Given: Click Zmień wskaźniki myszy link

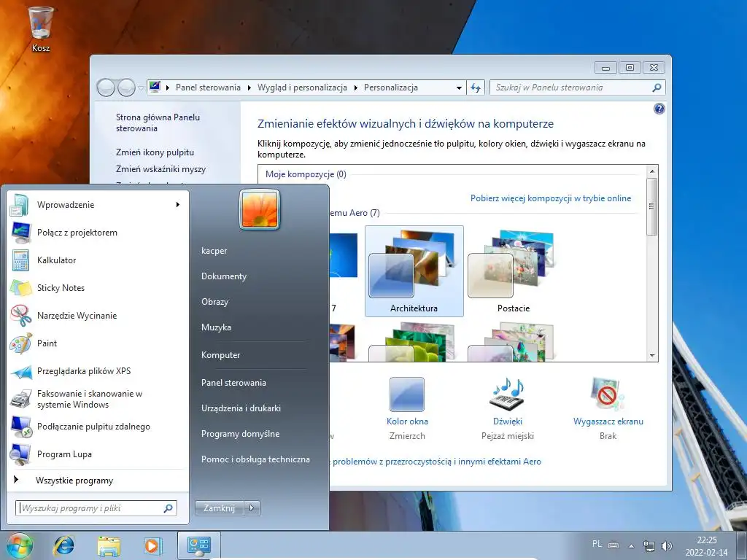Looking at the screenshot, I should tap(160, 169).
